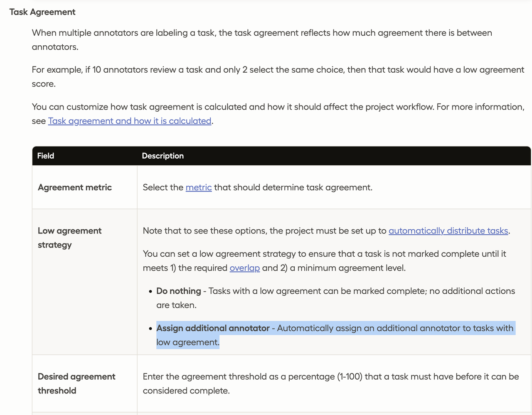Click the bold 'Do nothing' option text
This screenshot has height=415, width=532.
[x=179, y=291]
